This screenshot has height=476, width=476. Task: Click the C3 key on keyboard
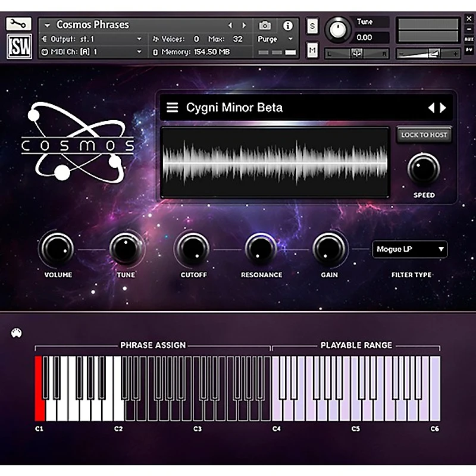(198, 410)
